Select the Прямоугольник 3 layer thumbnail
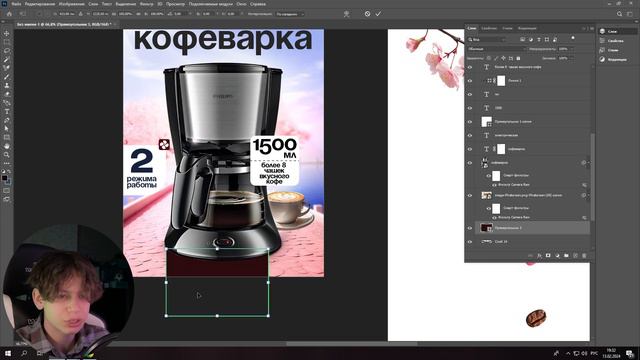 point(486,228)
